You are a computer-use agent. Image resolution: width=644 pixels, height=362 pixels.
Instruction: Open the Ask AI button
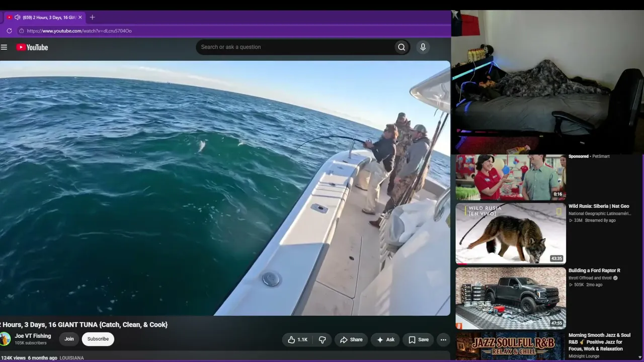(385, 340)
